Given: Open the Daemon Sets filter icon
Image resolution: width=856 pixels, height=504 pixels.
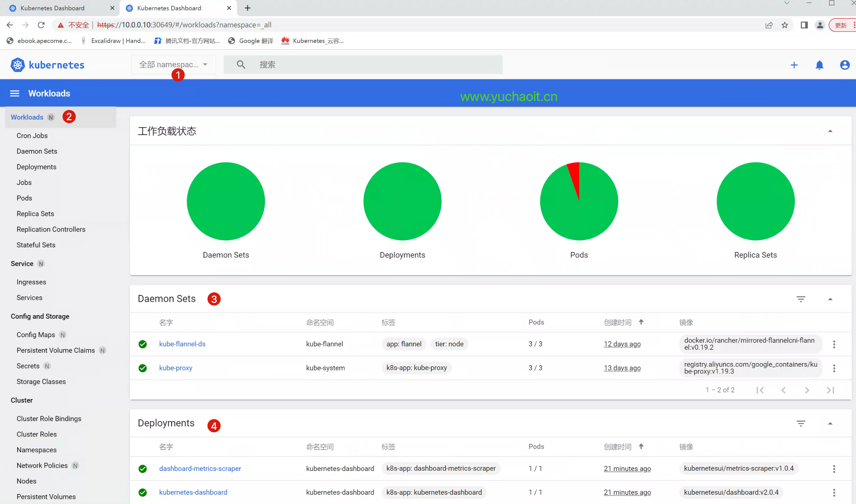Looking at the screenshot, I should 800,299.
